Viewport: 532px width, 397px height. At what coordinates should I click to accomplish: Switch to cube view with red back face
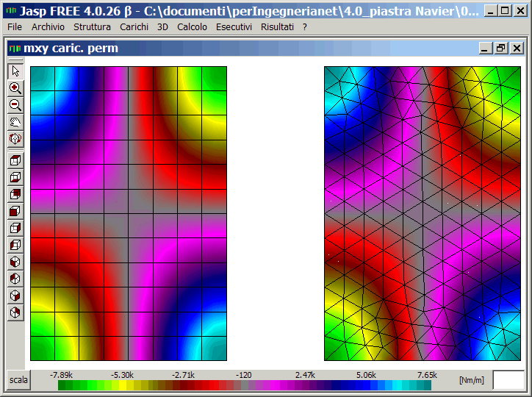[x=15, y=194]
